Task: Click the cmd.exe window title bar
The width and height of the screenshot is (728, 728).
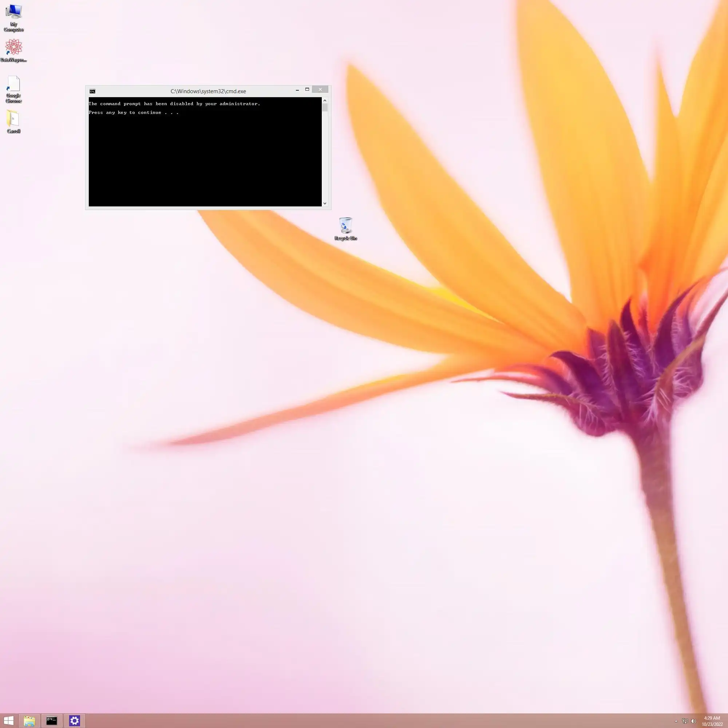Action: click(x=208, y=91)
